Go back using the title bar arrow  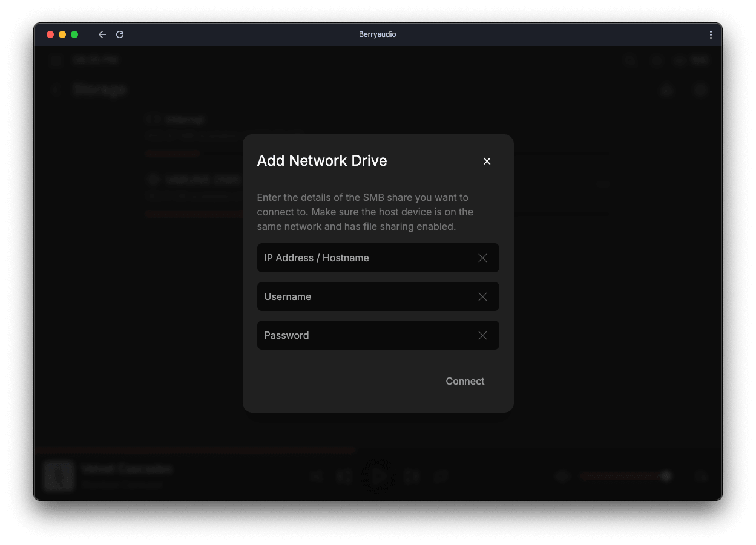[102, 34]
